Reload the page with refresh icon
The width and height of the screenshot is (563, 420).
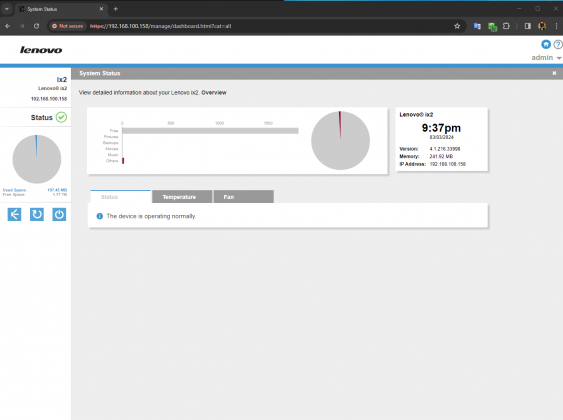click(x=36, y=26)
